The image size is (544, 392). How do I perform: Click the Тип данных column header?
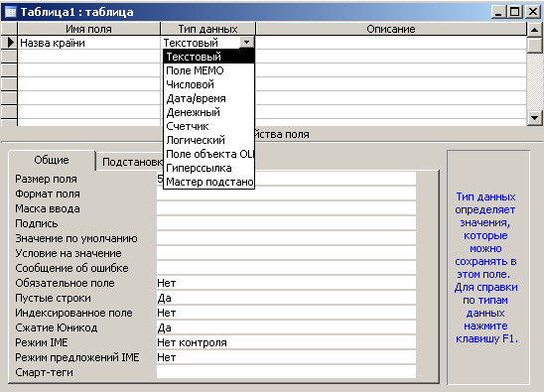[207, 29]
